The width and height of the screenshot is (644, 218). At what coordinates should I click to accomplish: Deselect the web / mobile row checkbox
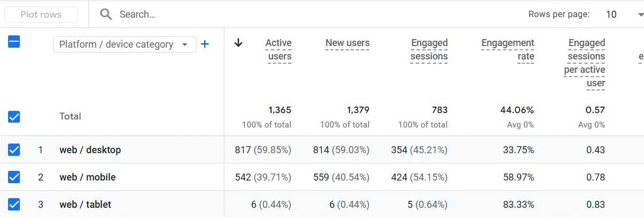click(14, 177)
